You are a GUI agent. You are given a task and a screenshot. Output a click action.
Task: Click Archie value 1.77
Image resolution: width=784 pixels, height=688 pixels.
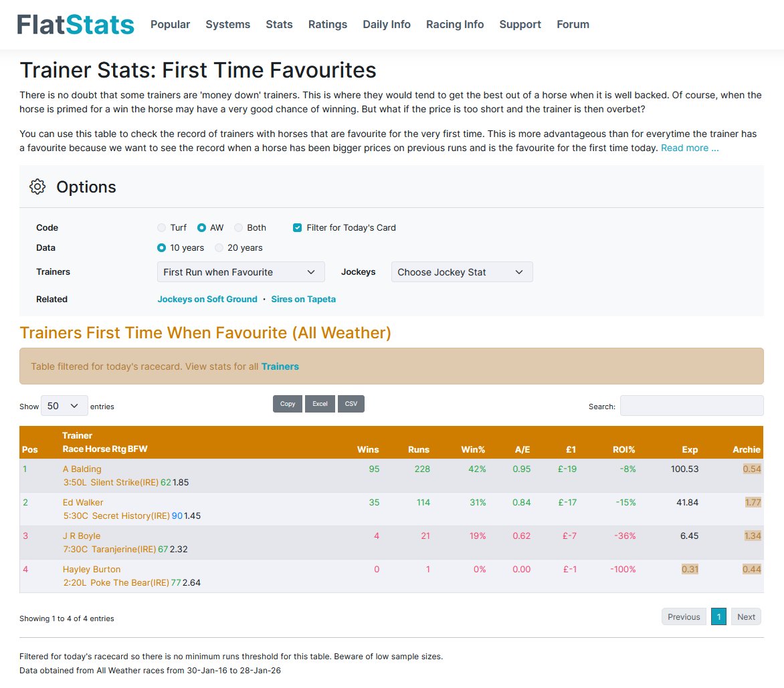point(753,503)
